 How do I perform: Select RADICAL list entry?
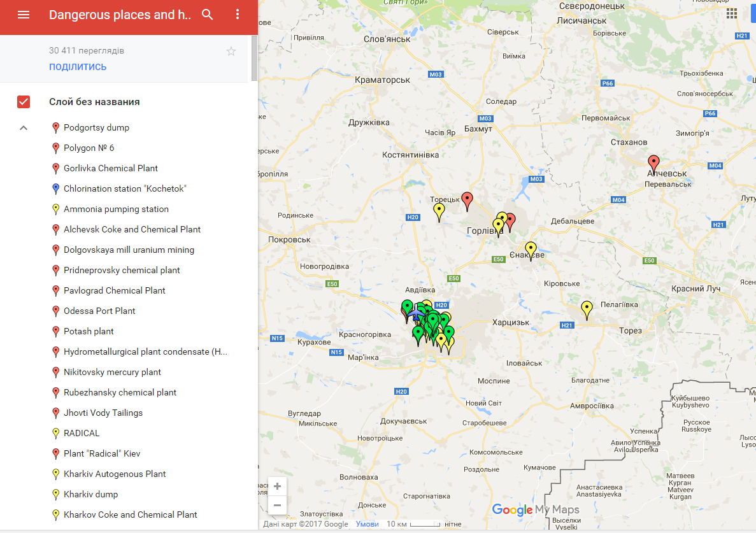click(82, 433)
